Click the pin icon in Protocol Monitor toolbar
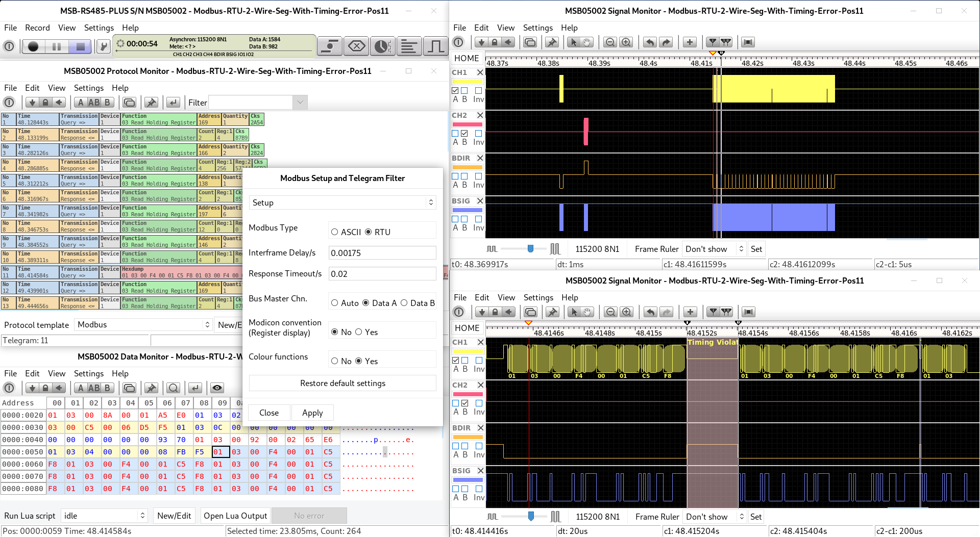This screenshot has width=980, height=537. coord(151,103)
